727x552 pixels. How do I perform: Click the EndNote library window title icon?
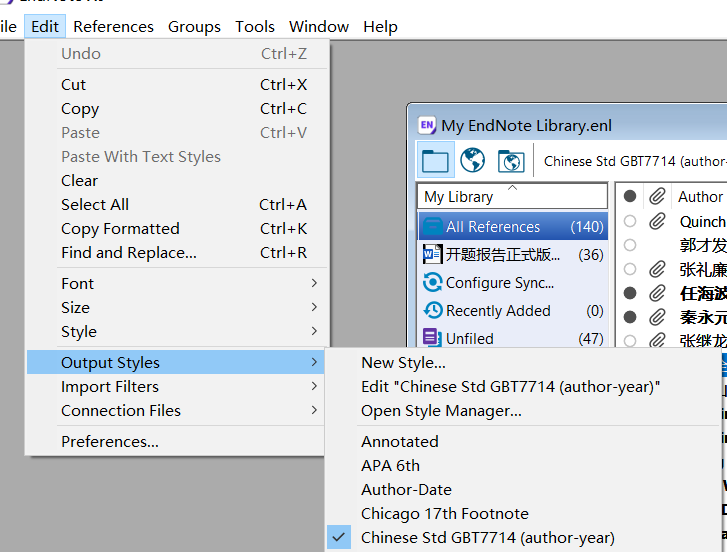(427, 126)
